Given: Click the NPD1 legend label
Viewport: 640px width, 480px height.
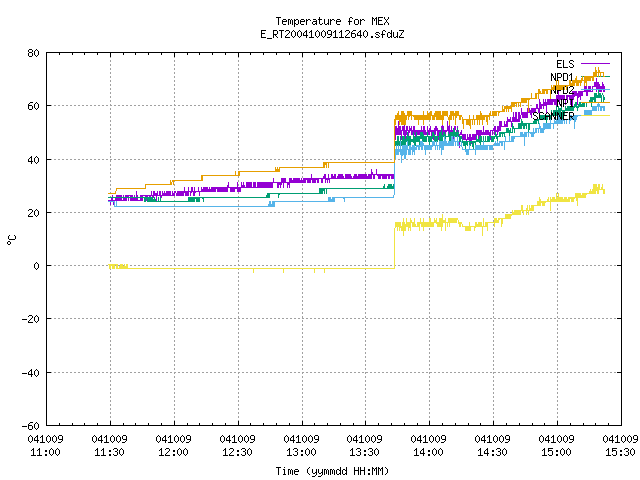Looking at the screenshot, I should pyautogui.click(x=562, y=77).
